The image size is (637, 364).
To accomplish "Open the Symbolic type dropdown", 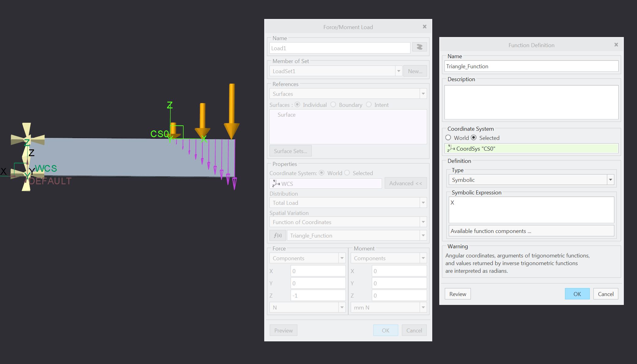I will coord(610,179).
